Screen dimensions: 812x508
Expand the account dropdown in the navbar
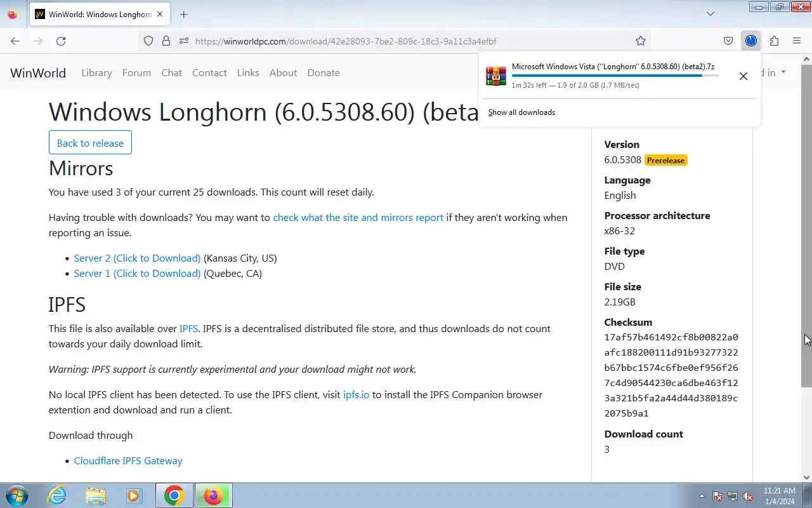(775, 72)
